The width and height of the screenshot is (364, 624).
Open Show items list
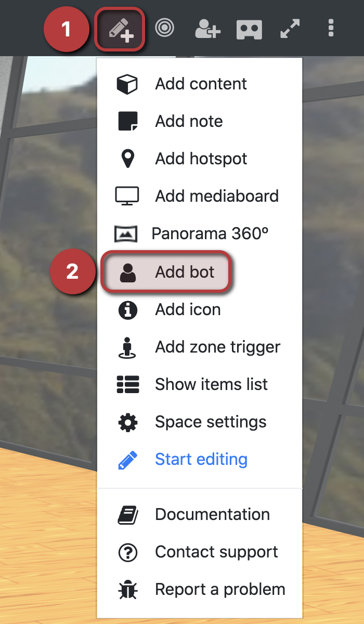[x=200, y=384]
